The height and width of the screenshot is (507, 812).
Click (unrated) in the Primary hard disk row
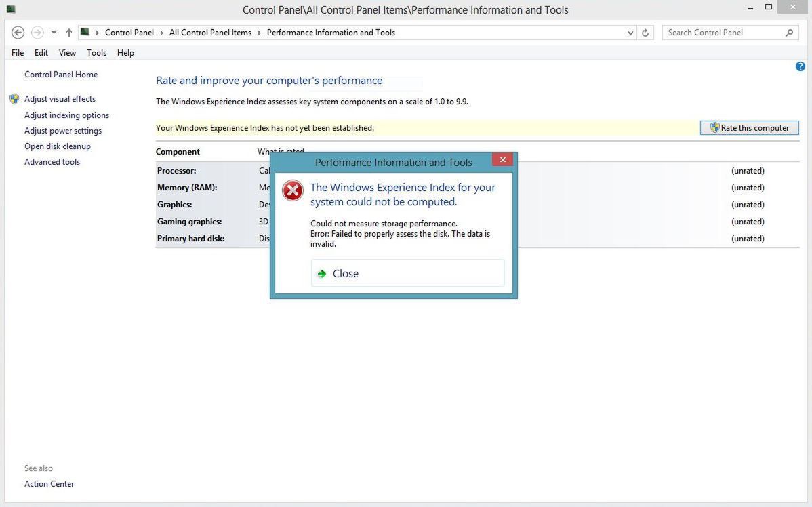(748, 239)
